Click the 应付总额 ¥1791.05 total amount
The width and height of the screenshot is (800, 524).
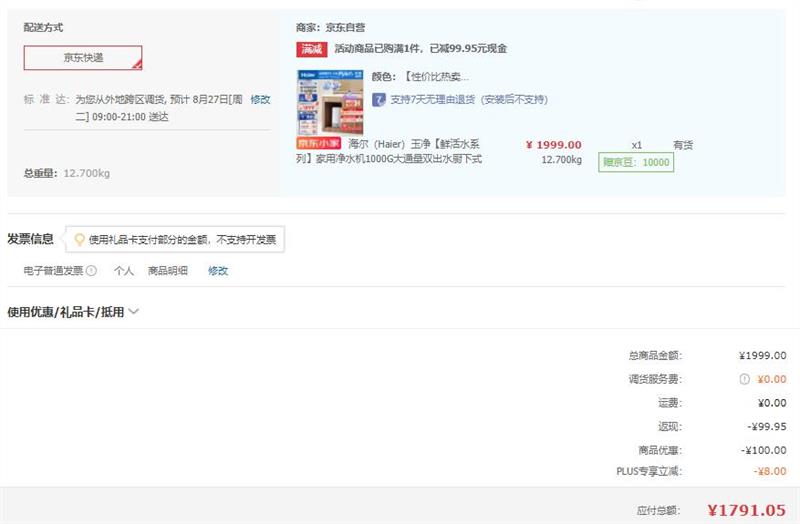coord(746,510)
